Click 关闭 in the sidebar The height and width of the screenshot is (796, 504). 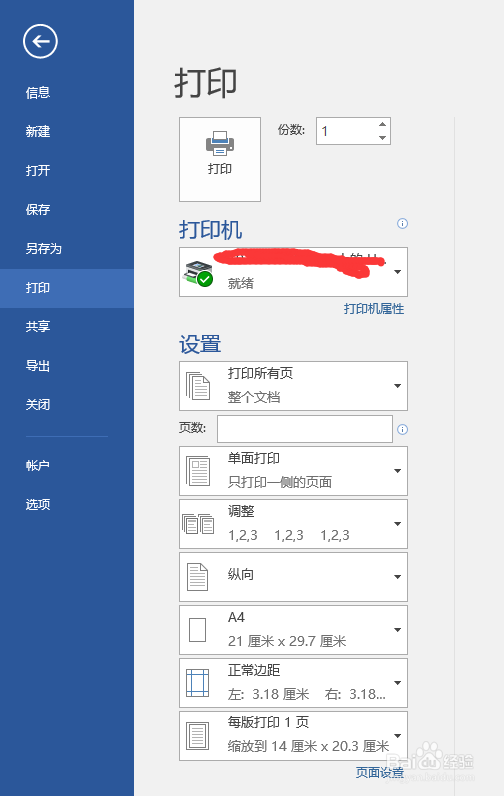tap(38, 405)
